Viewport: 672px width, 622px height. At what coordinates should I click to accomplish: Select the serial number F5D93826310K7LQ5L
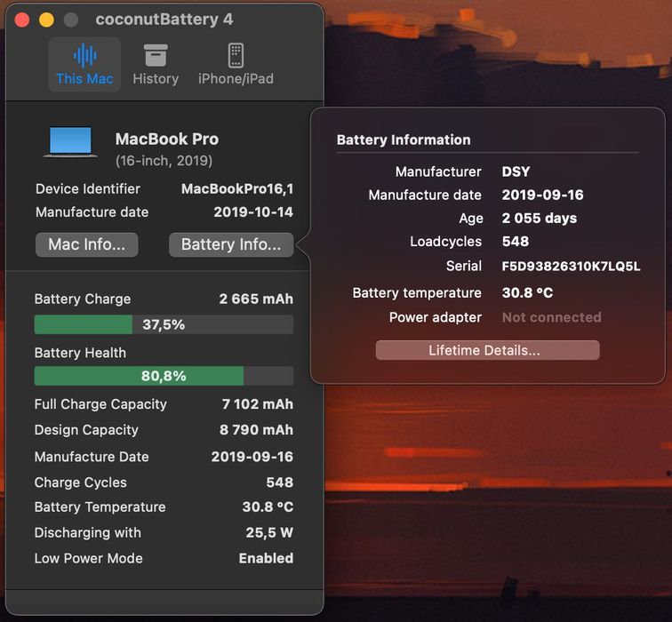pos(572,266)
